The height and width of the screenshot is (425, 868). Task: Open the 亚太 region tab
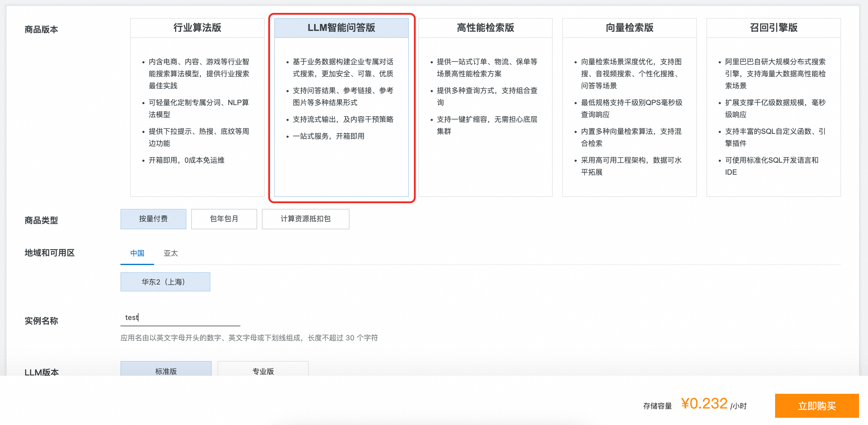(x=171, y=253)
